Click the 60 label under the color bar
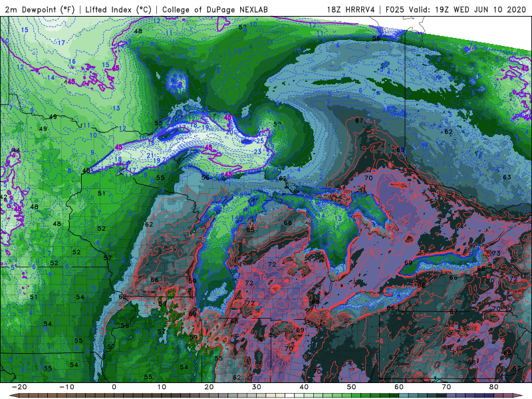 point(399,387)
